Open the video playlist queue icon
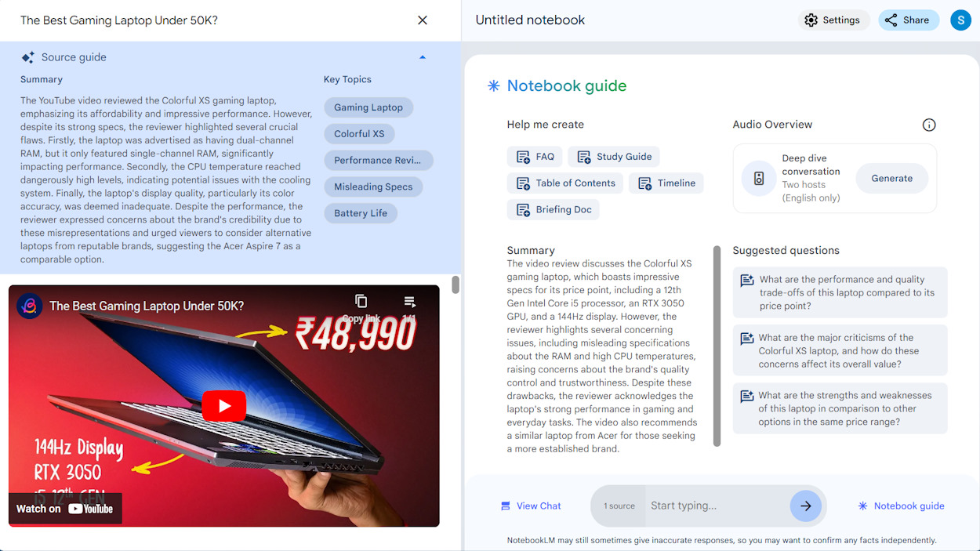Image resolution: width=980 pixels, height=551 pixels. click(408, 301)
